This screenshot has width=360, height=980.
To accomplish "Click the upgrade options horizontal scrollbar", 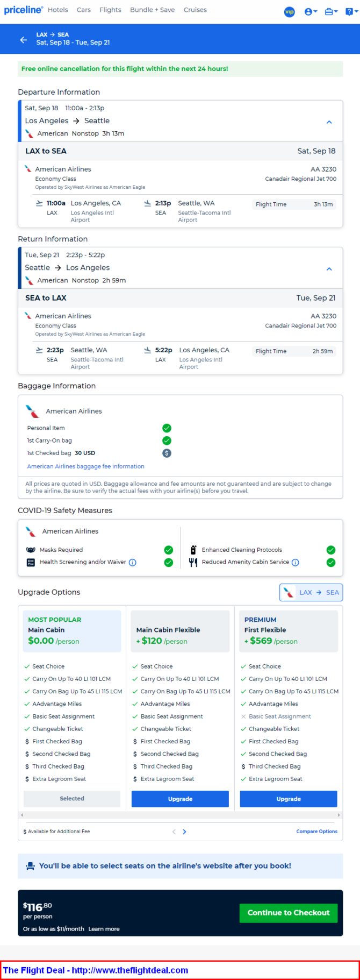I will [180, 815].
